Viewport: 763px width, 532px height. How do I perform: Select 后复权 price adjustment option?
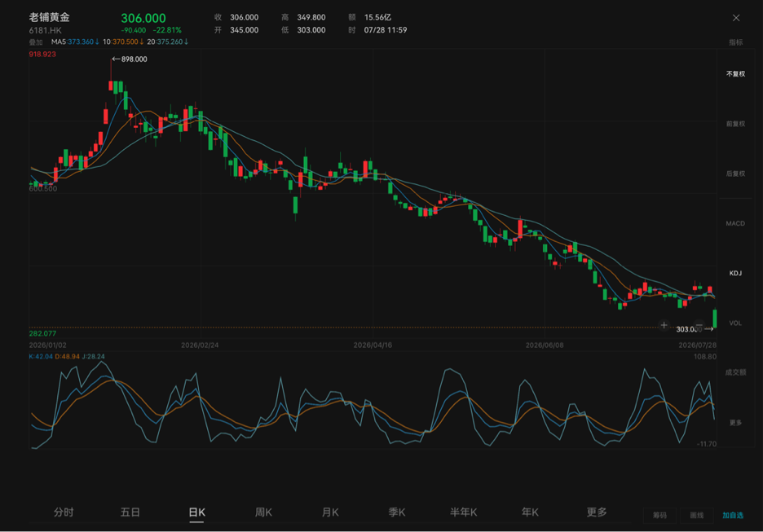click(735, 174)
